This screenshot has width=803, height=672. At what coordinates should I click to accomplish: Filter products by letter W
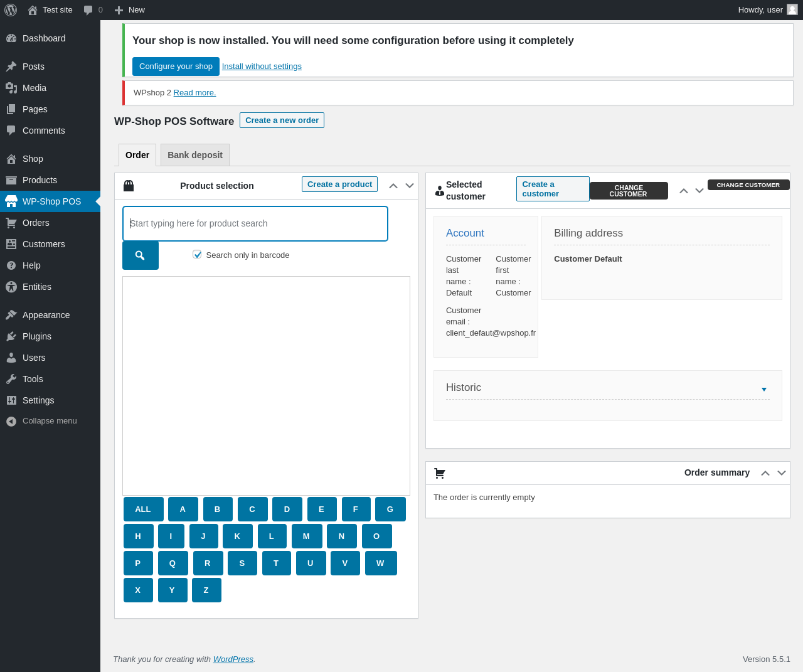[x=381, y=563]
